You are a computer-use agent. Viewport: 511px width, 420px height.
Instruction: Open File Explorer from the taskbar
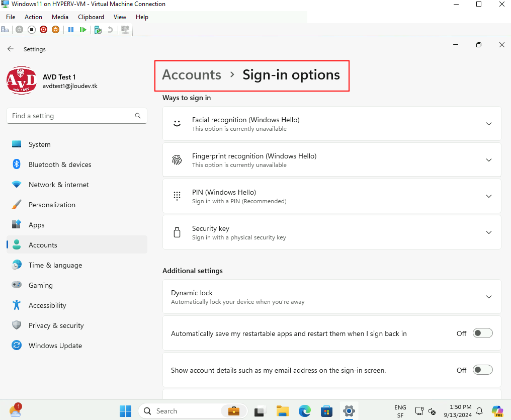tap(283, 411)
